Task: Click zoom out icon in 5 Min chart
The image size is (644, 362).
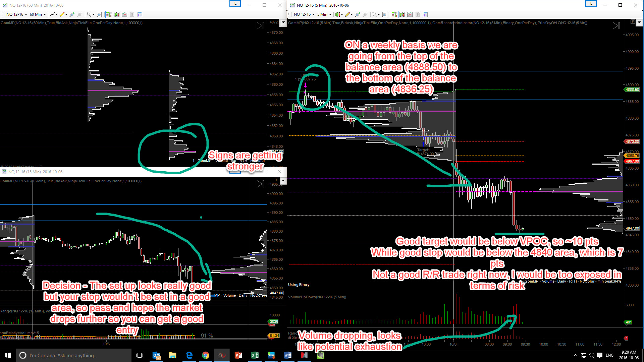Action: (365, 14)
